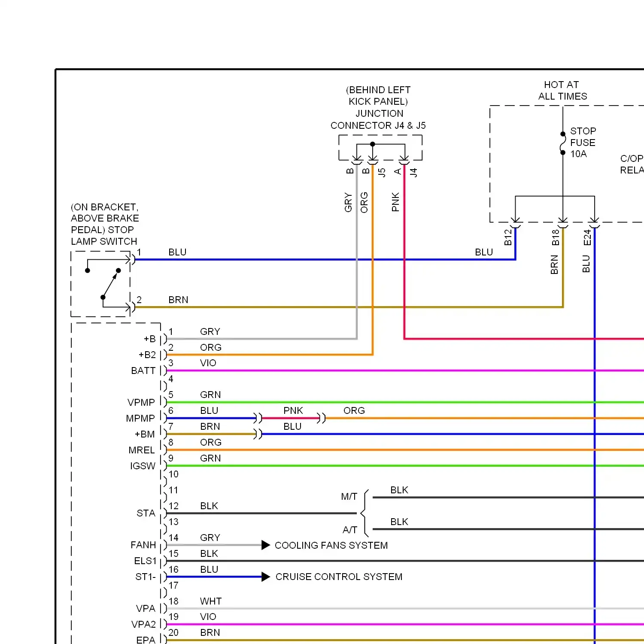The height and width of the screenshot is (644, 644).
Task: Click the STOP FUSE 10A label
Action: [x=583, y=143]
